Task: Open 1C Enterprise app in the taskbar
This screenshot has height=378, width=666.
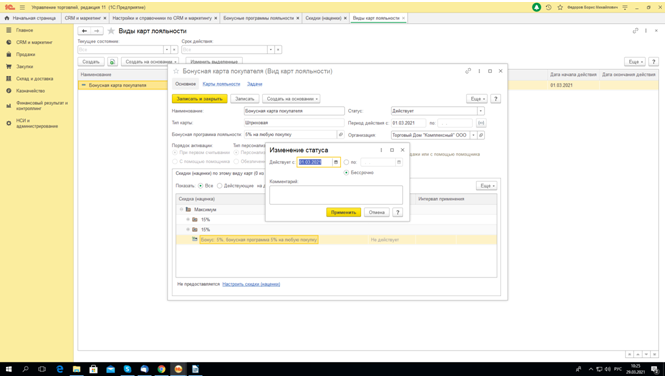Action: coord(178,369)
